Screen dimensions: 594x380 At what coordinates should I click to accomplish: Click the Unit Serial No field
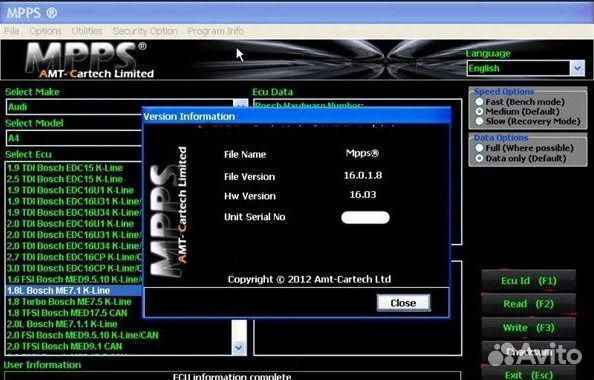(365, 217)
